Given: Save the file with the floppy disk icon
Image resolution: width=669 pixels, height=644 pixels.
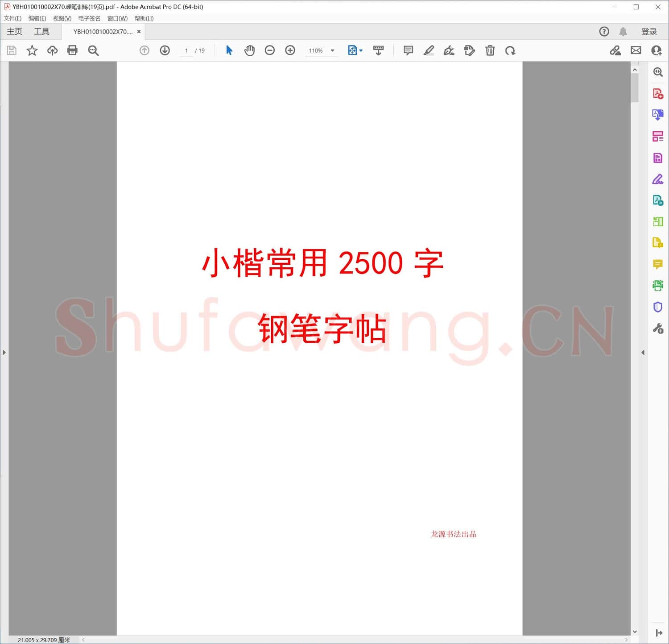Looking at the screenshot, I should [x=12, y=50].
